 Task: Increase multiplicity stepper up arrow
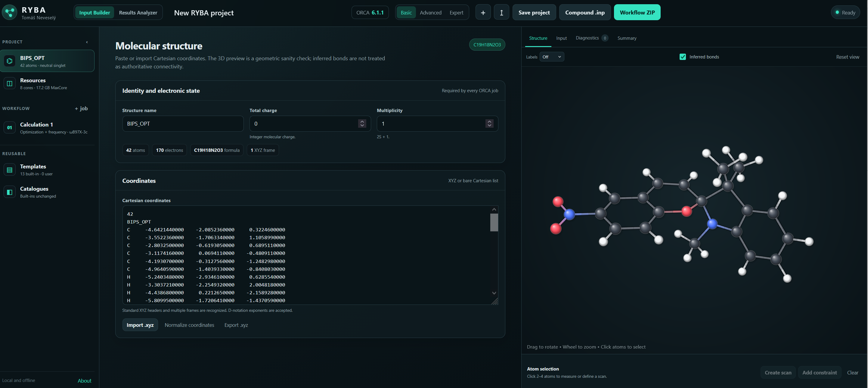[489, 121]
